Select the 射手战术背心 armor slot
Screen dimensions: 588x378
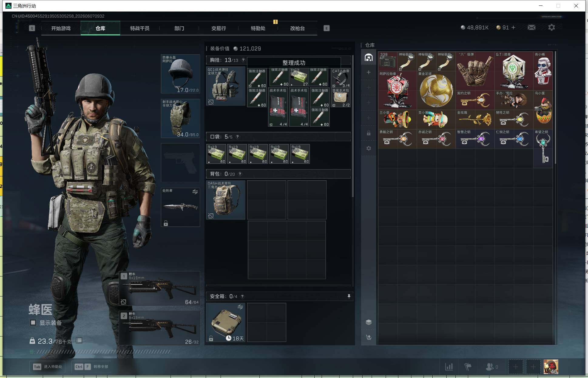tap(180, 119)
